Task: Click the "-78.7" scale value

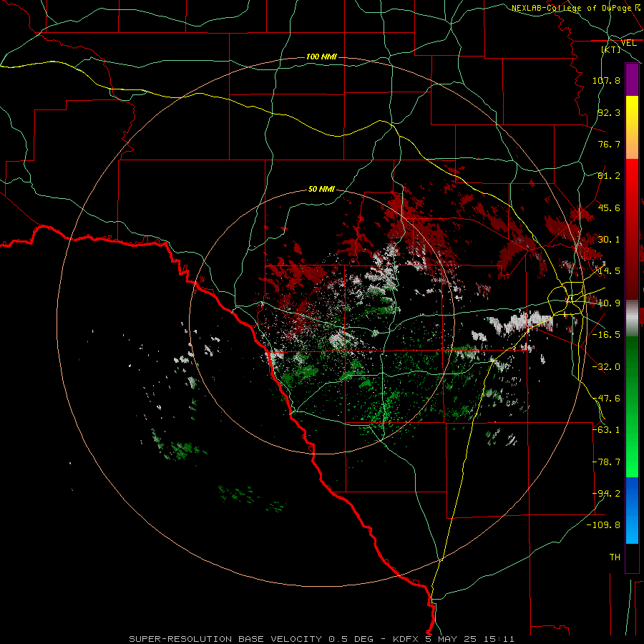Action: pos(606,462)
